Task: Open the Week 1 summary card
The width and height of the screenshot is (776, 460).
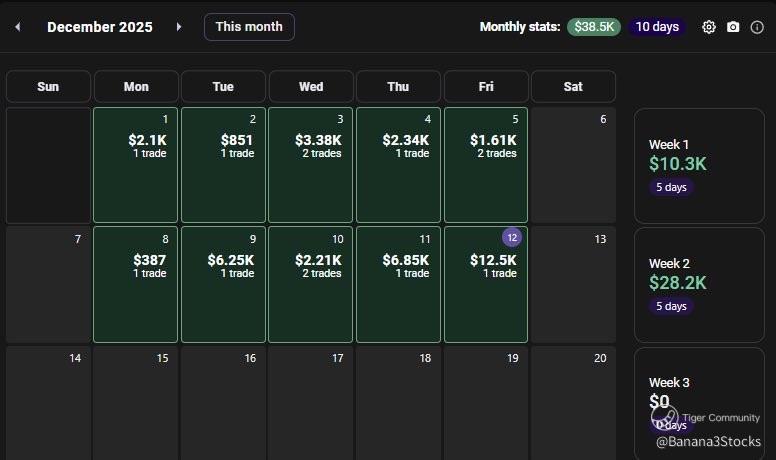Action: [699, 165]
